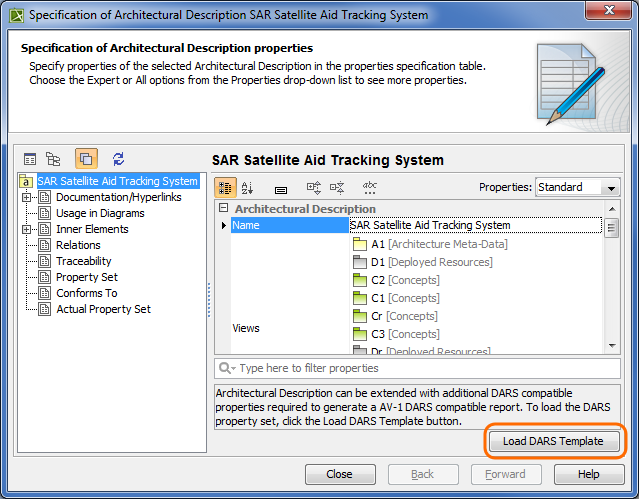This screenshot has height=499, width=639.
Task: Click the Relations page icon
Action: pyautogui.click(x=44, y=245)
